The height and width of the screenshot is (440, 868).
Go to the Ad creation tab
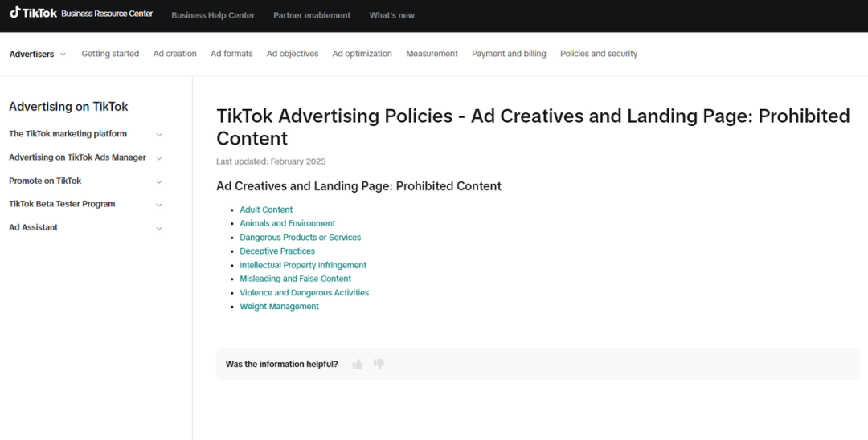tap(175, 54)
